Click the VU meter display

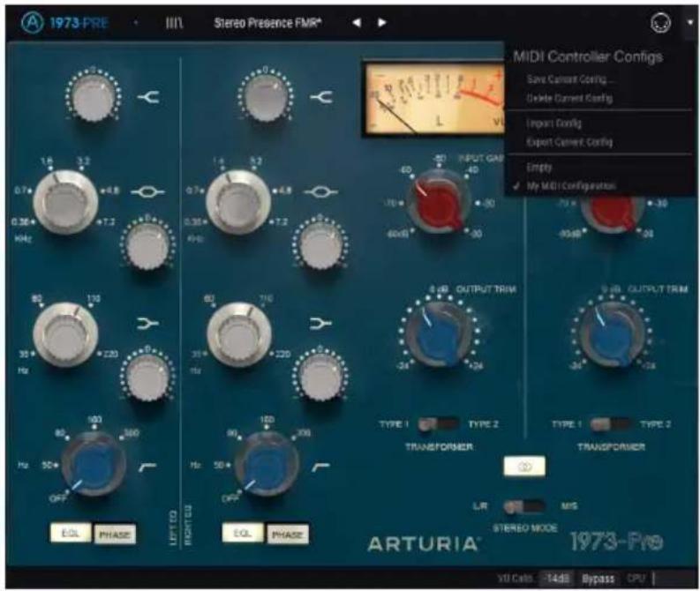pos(433,99)
